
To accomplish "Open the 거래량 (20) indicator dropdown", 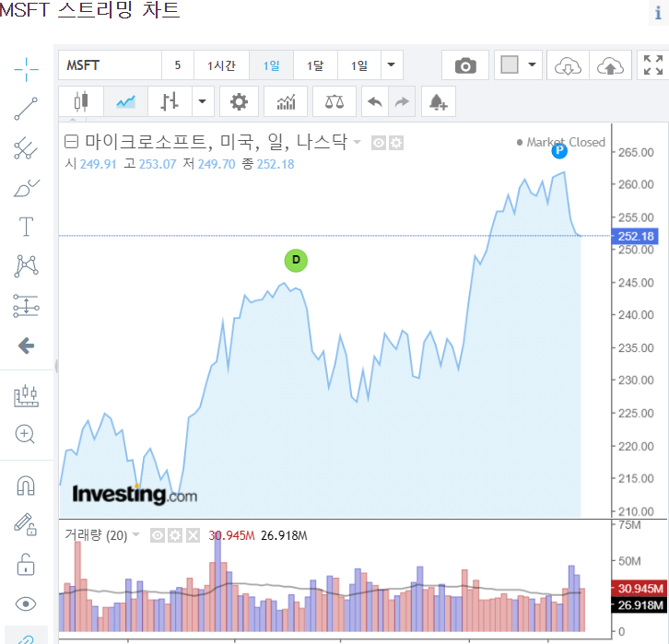I will coord(136,534).
